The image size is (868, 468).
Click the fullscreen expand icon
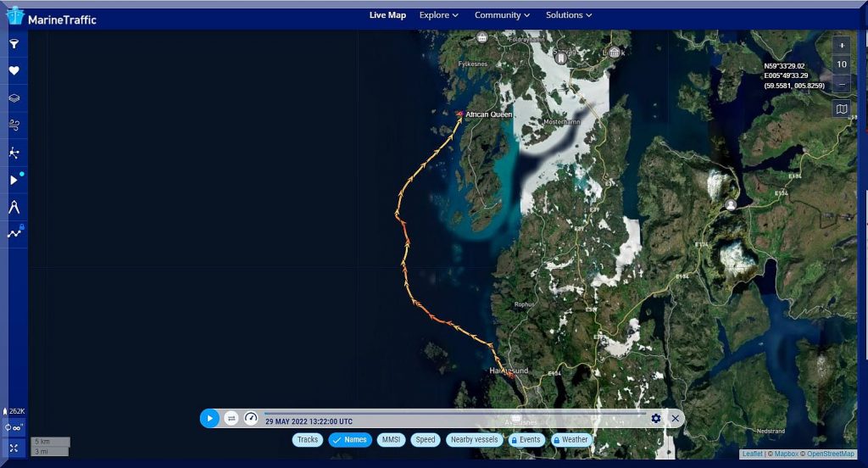[14, 448]
